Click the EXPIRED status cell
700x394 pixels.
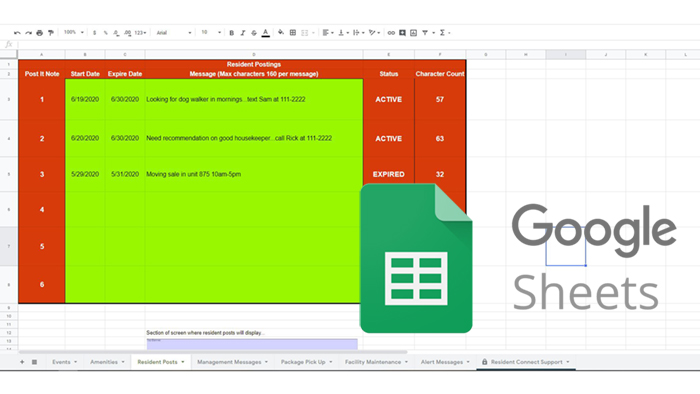tap(389, 174)
